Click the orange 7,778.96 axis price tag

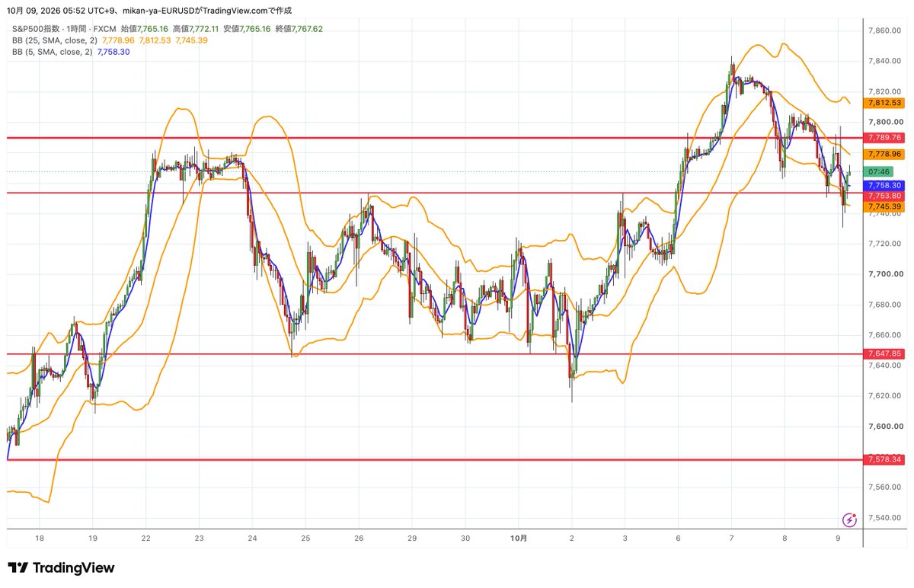[884, 153]
